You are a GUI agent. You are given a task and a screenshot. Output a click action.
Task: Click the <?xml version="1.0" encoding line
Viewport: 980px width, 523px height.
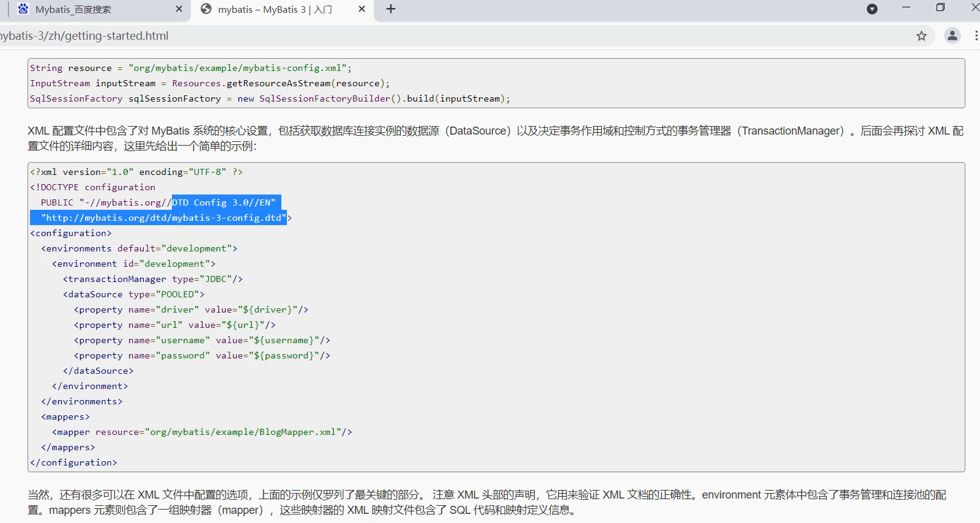(x=136, y=172)
